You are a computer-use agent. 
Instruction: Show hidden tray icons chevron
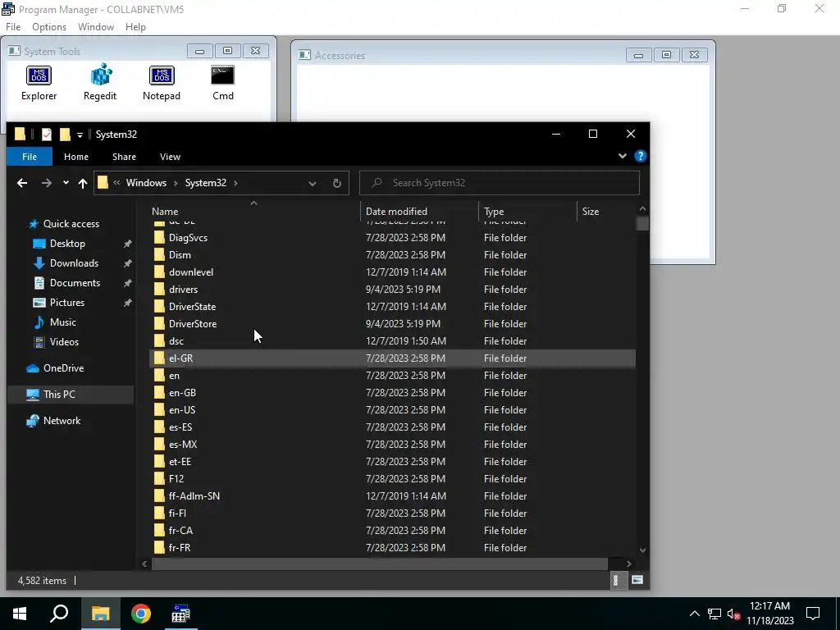(x=694, y=614)
